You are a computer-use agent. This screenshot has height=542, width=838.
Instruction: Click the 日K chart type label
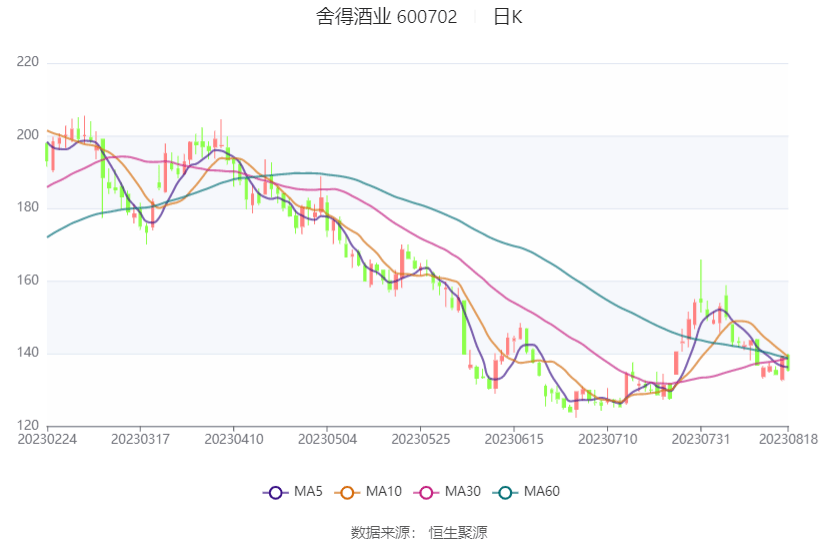507,17
